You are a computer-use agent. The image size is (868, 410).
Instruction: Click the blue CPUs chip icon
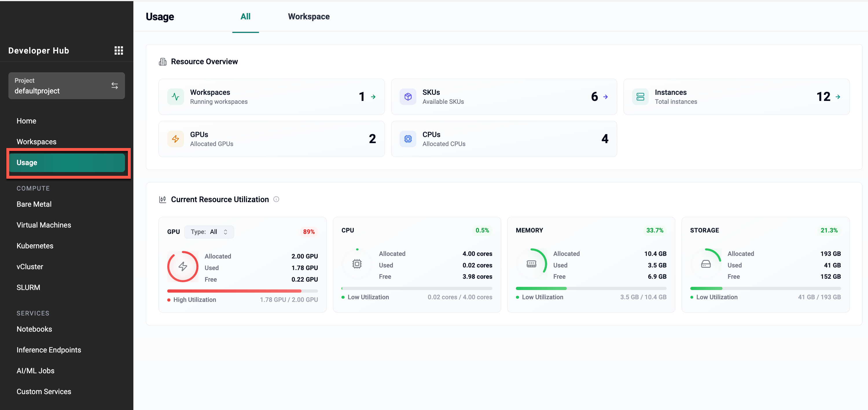coord(408,139)
